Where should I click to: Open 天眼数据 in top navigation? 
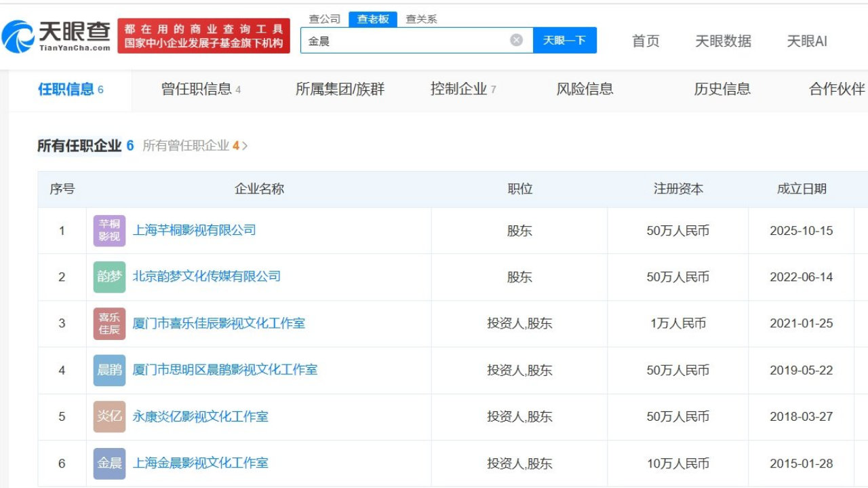pos(723,41)
